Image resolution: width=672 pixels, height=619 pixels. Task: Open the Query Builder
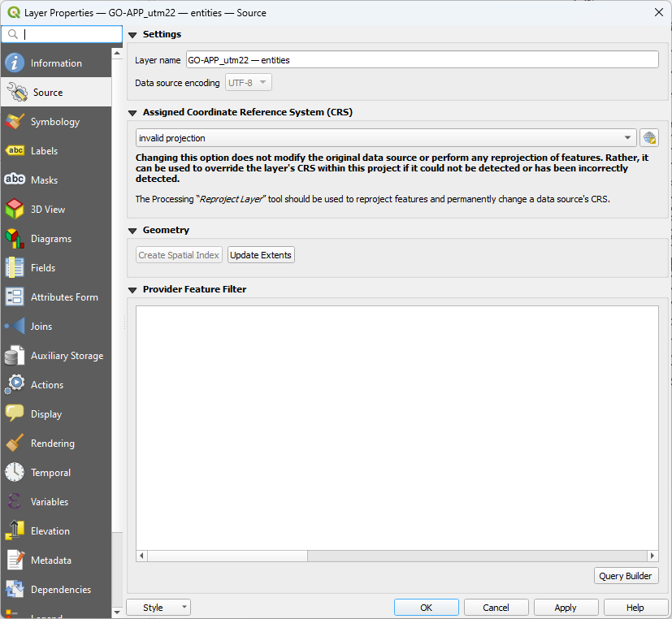pos(626,575)
